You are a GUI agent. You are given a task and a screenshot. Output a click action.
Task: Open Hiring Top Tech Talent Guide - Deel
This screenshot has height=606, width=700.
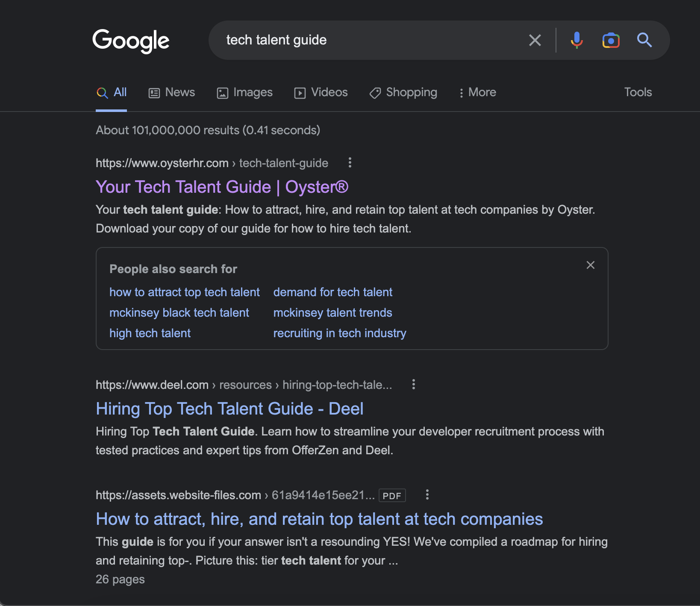pyautogui.click(x=230, y=409)
